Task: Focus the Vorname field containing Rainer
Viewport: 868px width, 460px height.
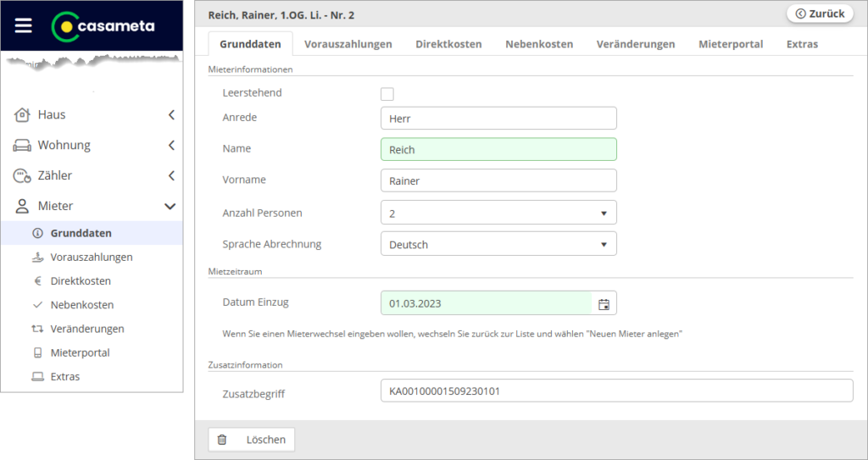Action: pos(498,180)
